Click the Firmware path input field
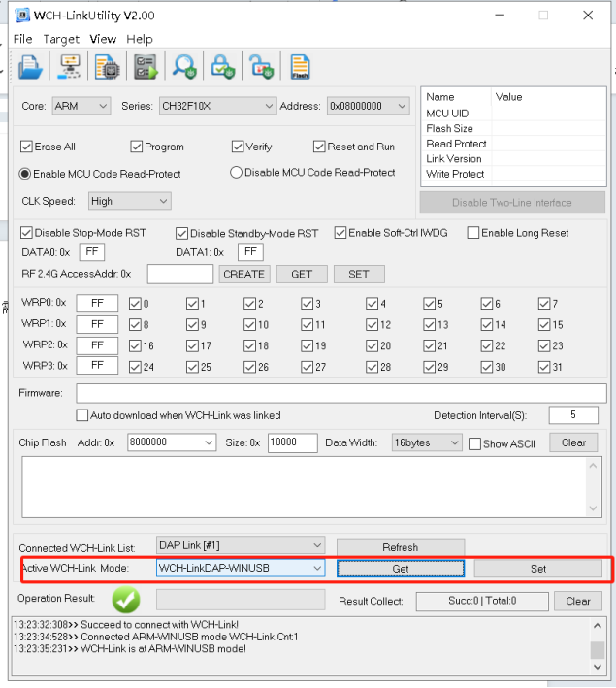 click(341, 393)
